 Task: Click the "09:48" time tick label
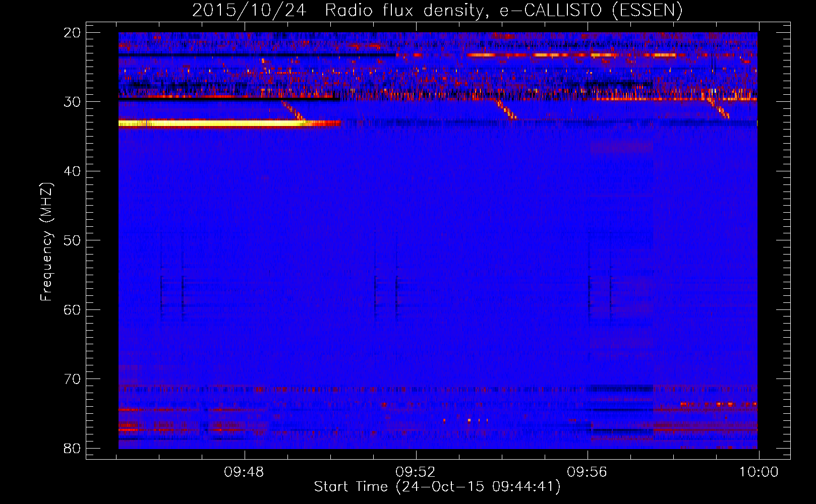point(244,472)
